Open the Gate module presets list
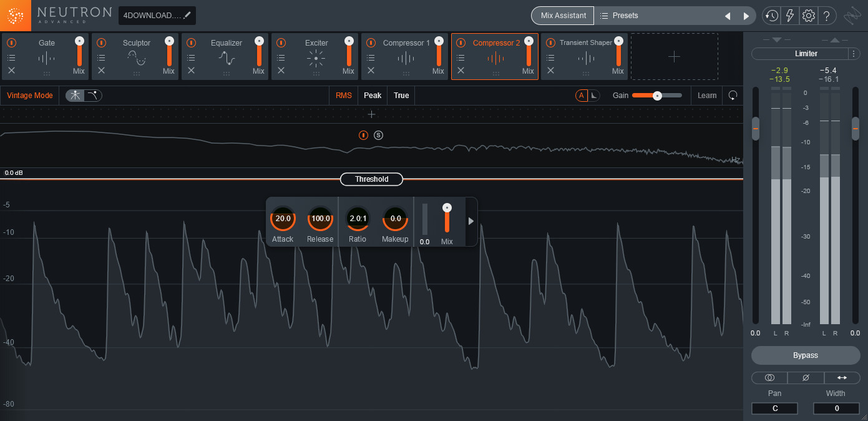The width and height of the screenshot is (868, 421). pyautogui.click(x=11, y=57)
